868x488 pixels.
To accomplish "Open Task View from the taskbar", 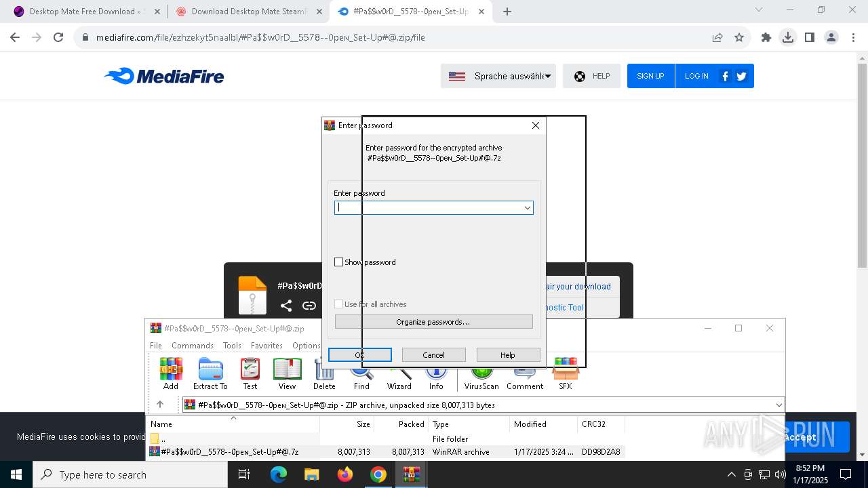I will [x=244, y=474].
